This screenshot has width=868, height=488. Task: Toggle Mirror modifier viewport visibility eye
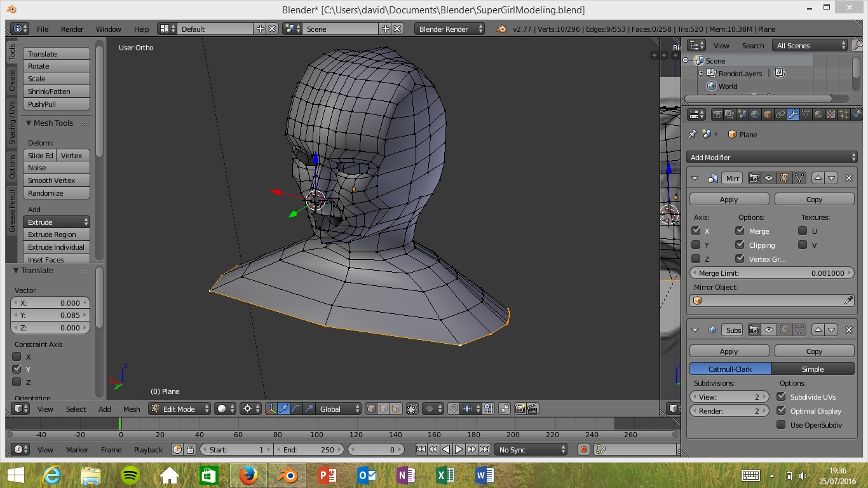[x=769, y=179]
